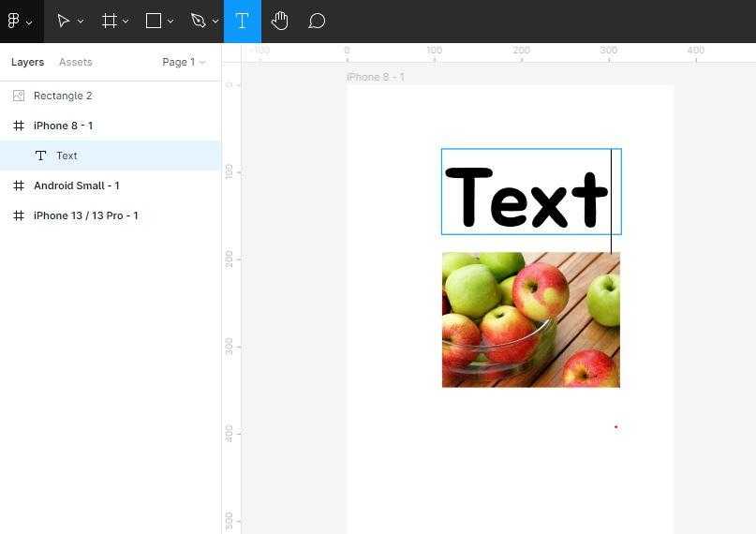Select the iPhone 13 / 13 Pro layer
The height and width of the screenshot is (534, 756).
pos(85,215)
